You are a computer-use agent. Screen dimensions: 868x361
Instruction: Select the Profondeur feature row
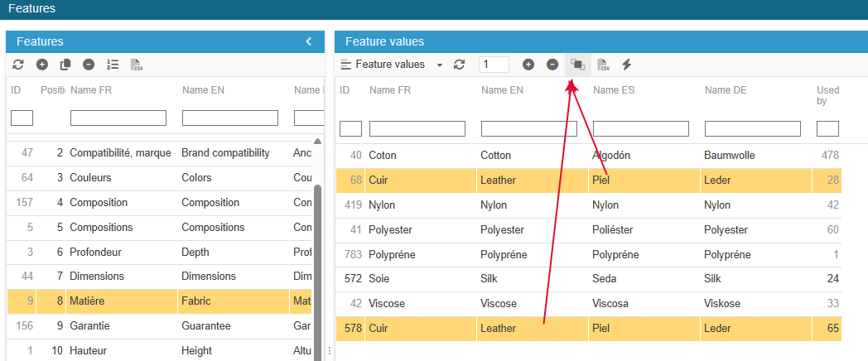click(159, 252)
